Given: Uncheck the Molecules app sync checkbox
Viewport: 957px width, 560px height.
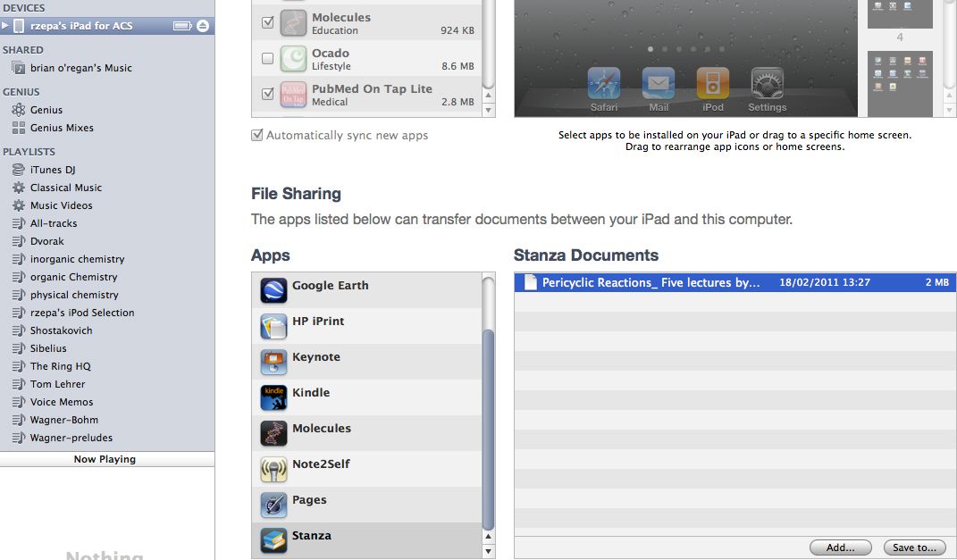Looking at the screenshot, I should click(267, 23).
